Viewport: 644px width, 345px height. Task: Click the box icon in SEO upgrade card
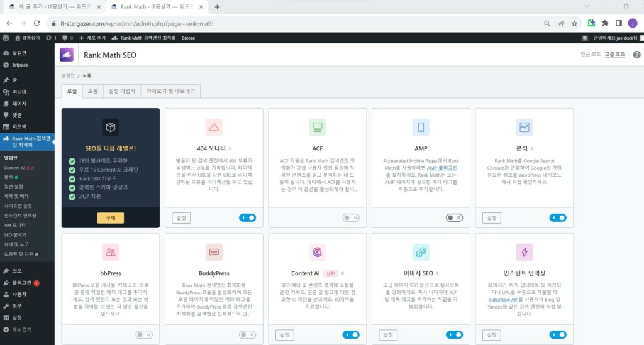tap(111, 127)
